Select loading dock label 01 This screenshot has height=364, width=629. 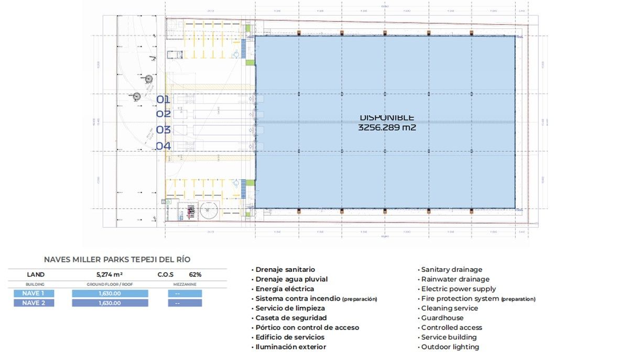coord(163,99)
